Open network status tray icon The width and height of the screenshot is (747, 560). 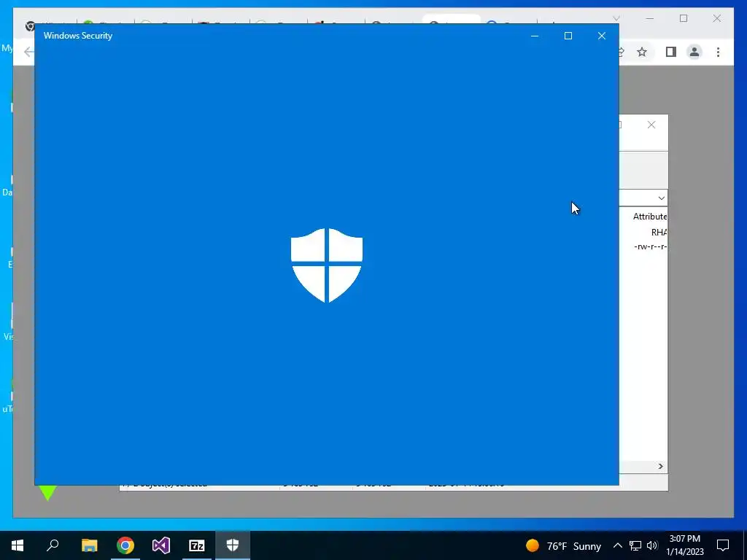[x=635, y=545]
